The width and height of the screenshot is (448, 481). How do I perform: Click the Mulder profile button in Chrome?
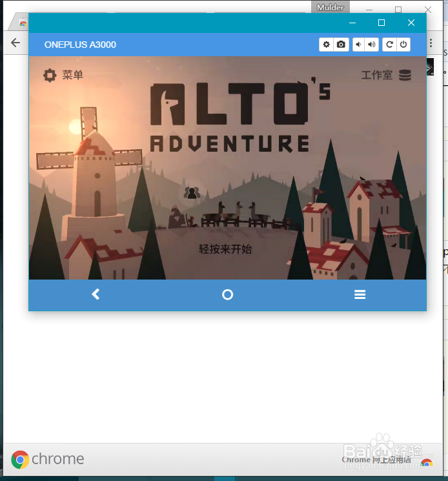331,7
